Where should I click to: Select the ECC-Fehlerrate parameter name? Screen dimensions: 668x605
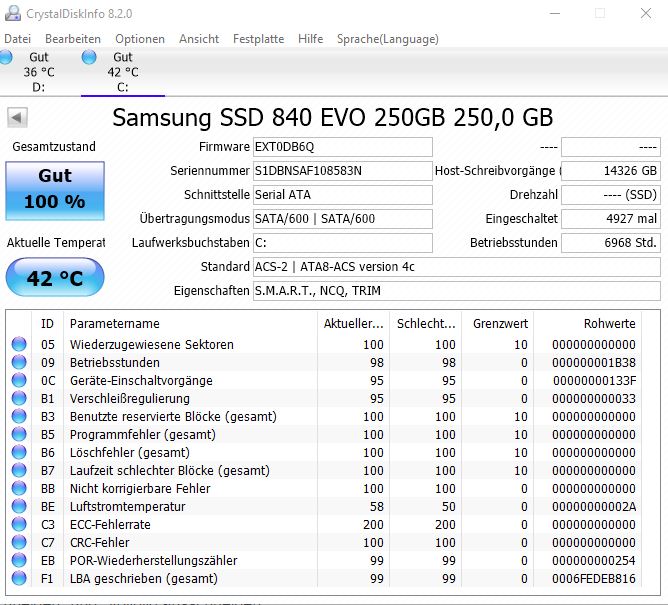[110, 524]
